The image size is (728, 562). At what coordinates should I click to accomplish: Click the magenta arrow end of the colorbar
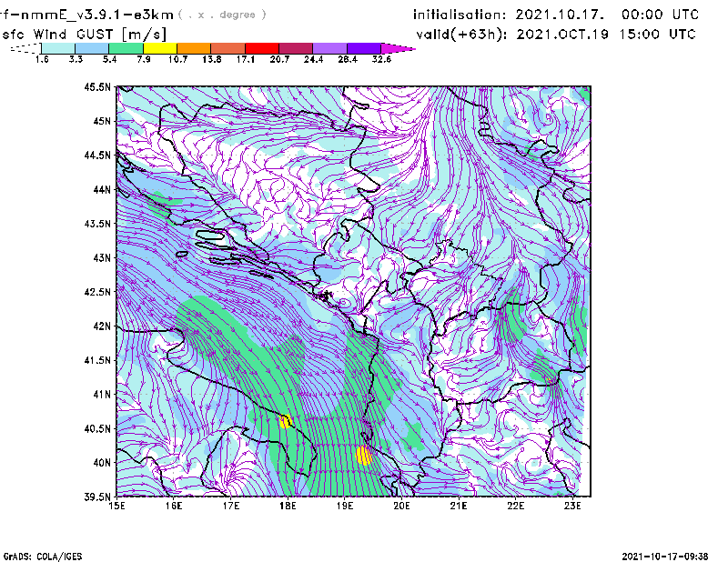(398, 48)
